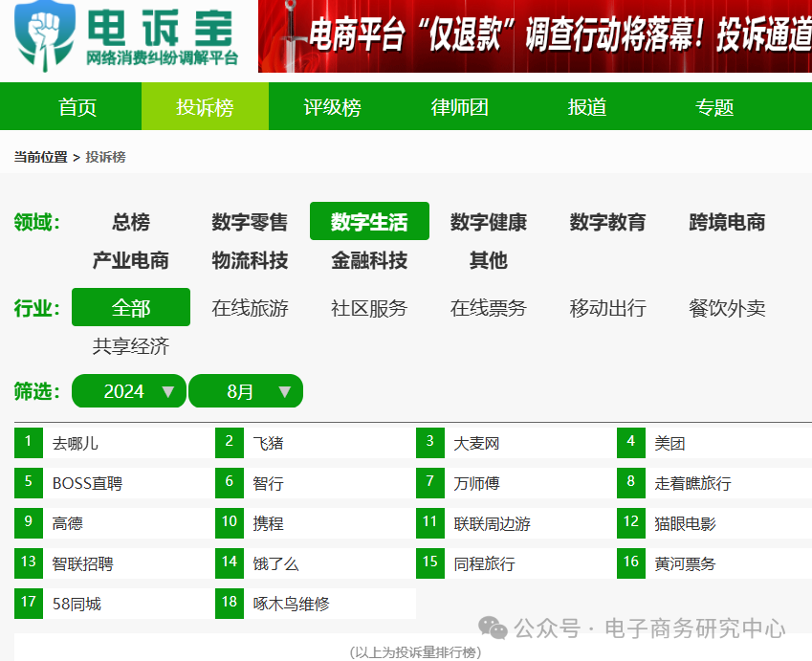Click the highlighted 数字生活 filter button
812x661 pixels.
pyautogui.click(x=369, y=221)
